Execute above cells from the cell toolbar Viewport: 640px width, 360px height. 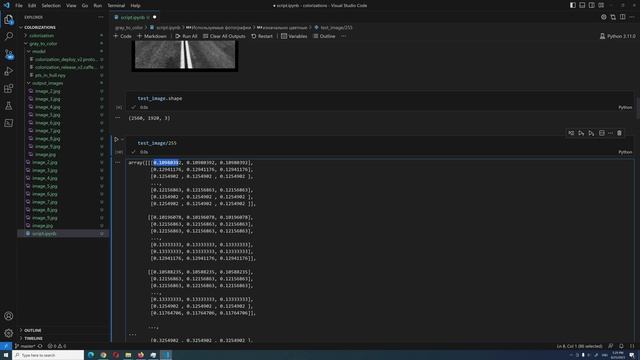point(581,133)
